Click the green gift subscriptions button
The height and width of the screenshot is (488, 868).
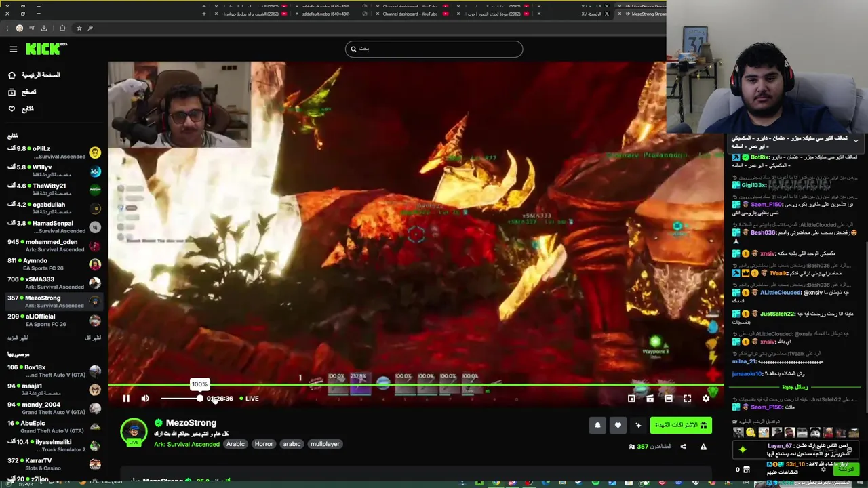click(681, 426)
